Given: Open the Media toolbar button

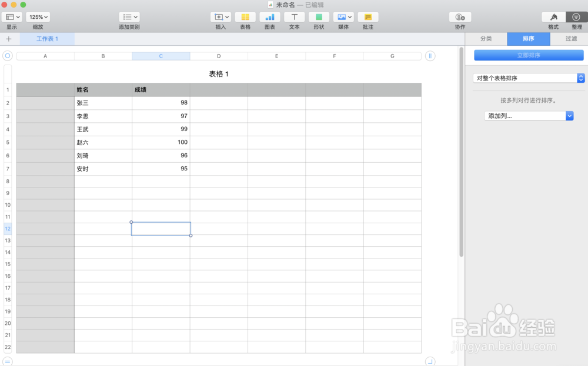Looking at the screenshot, I should coord(343,17).
